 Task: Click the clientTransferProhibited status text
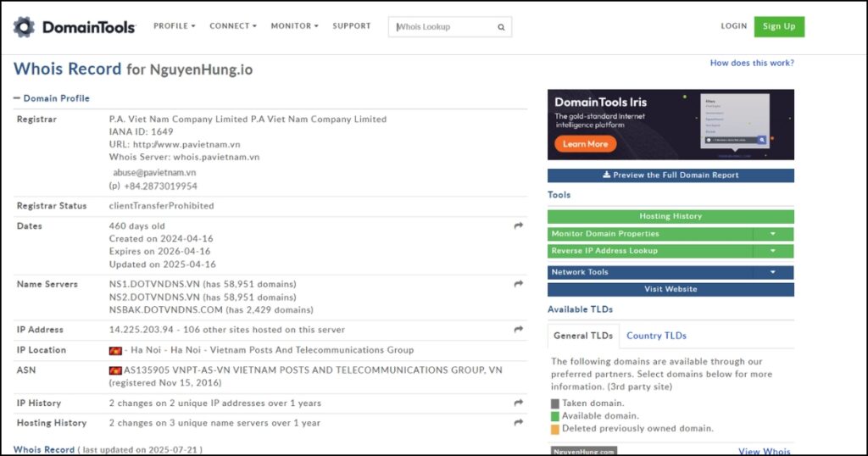click(x=162, y=206)
